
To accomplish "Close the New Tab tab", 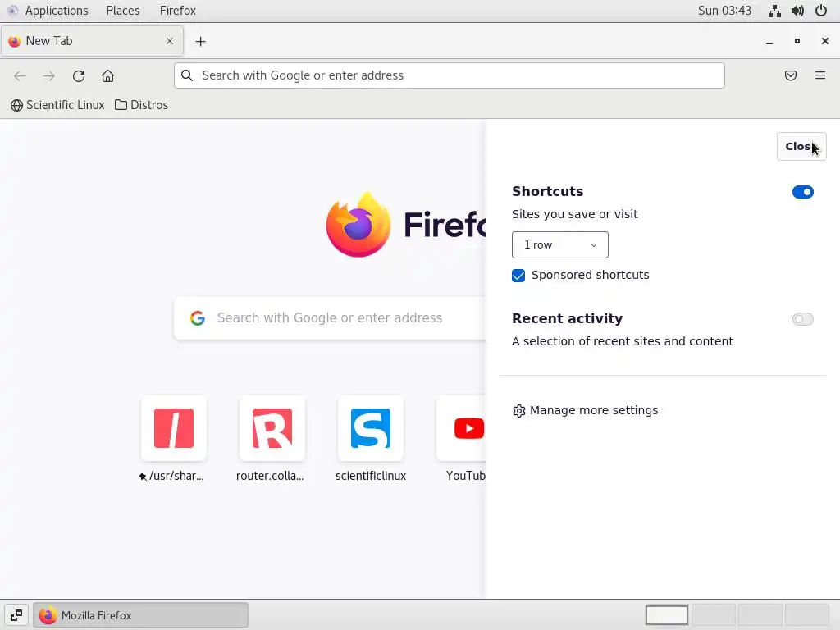I will point(169,41).
